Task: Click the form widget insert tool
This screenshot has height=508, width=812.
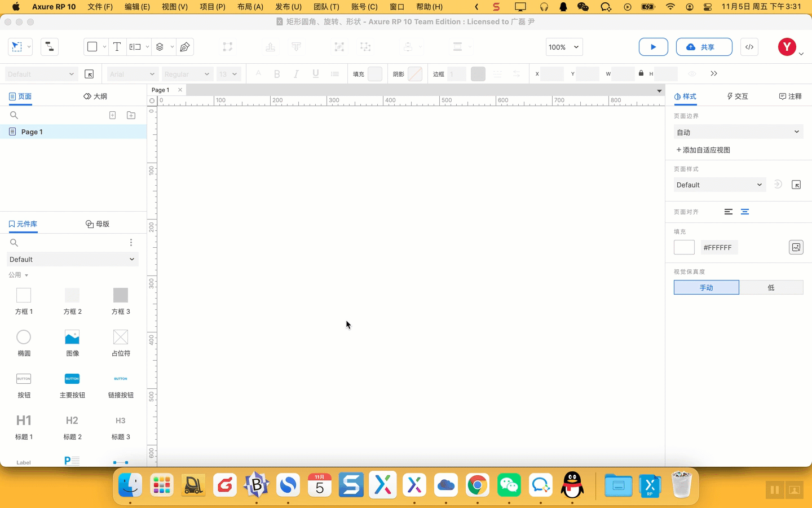Action: pyautogui.click(x=135, y=47)
